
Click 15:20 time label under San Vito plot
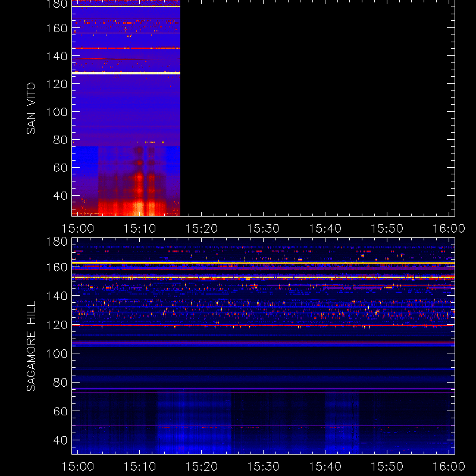coord(202,228)
